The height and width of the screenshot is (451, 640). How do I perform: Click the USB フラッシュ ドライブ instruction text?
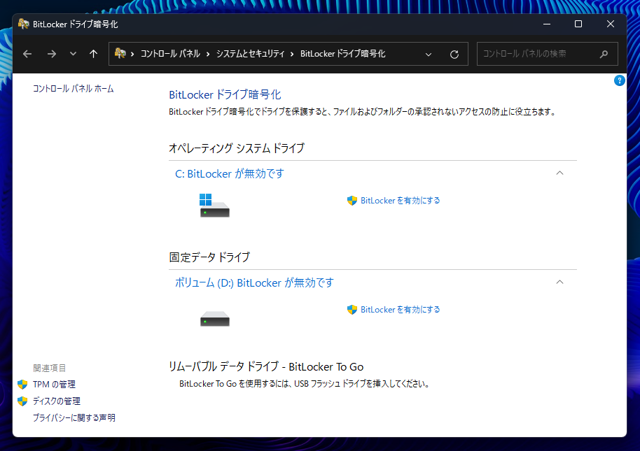(x=304, y=384)
